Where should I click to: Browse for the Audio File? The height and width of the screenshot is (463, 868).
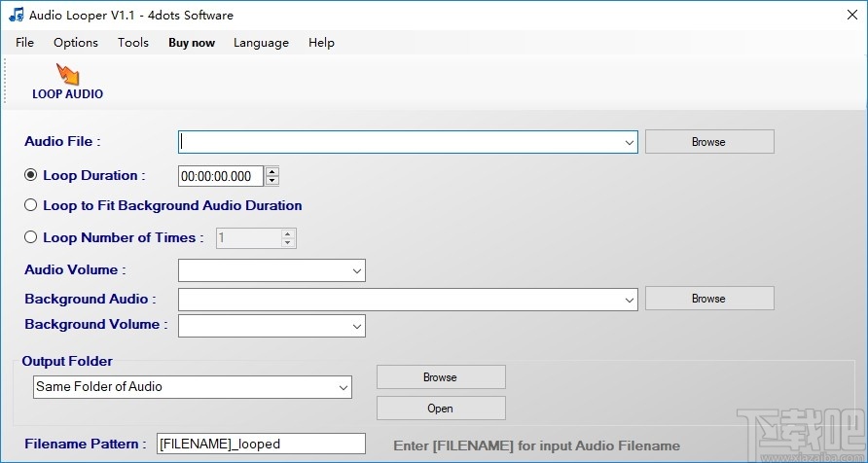[709, 142]
